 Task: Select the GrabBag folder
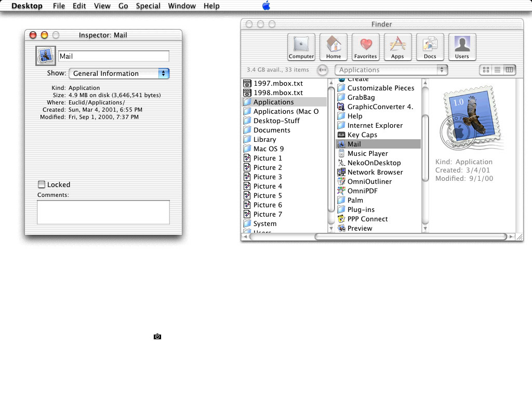click(x=378, y=98)
